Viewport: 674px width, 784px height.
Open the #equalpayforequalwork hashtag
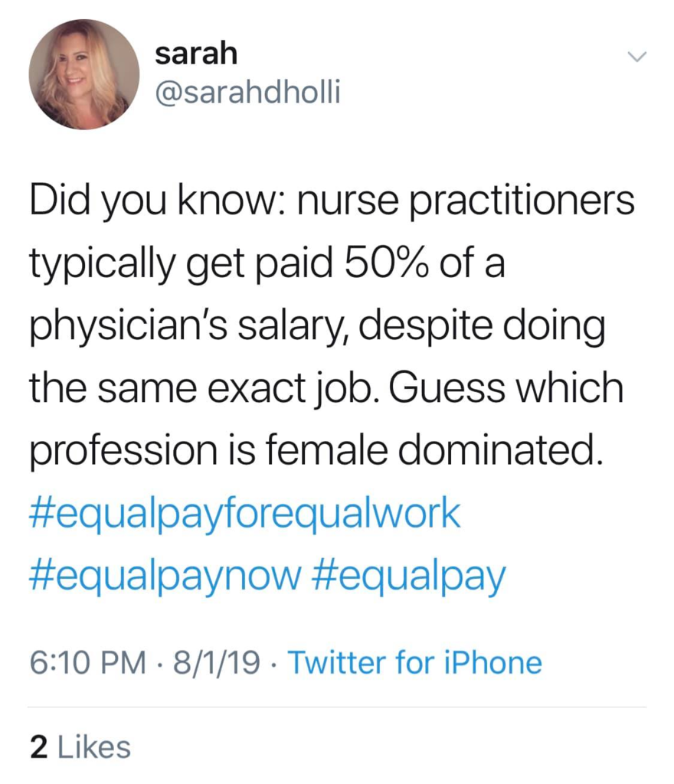pos(245,514)
